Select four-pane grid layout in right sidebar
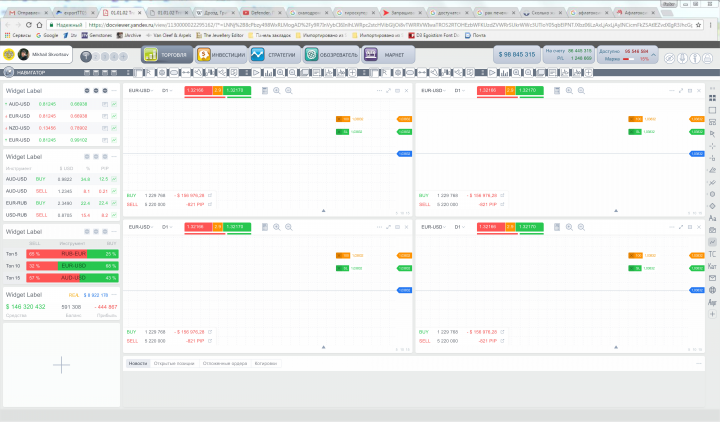Image resolution: width=720 pixels, height=422 pixels. [712, 98]
